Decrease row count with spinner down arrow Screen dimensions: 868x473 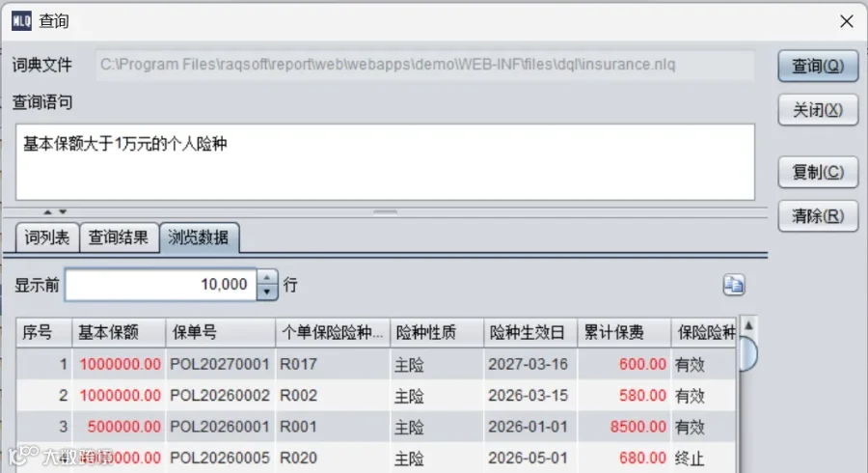click(x=267, y=292)
